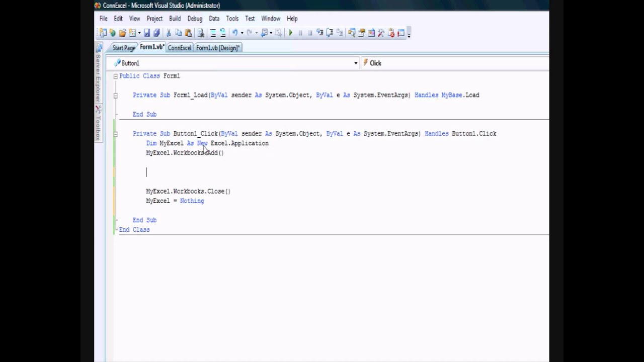Click the Open File folder icon
644x362 pixels.
click(x=122, y=33)
